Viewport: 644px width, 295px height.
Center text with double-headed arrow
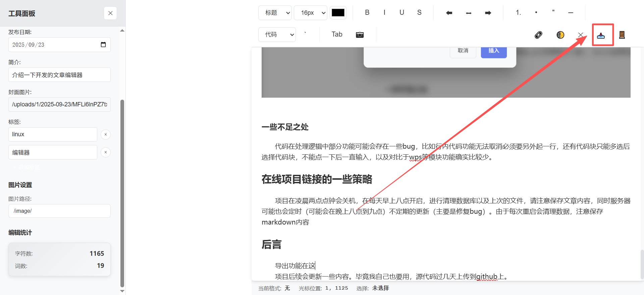tap(469, 13)
